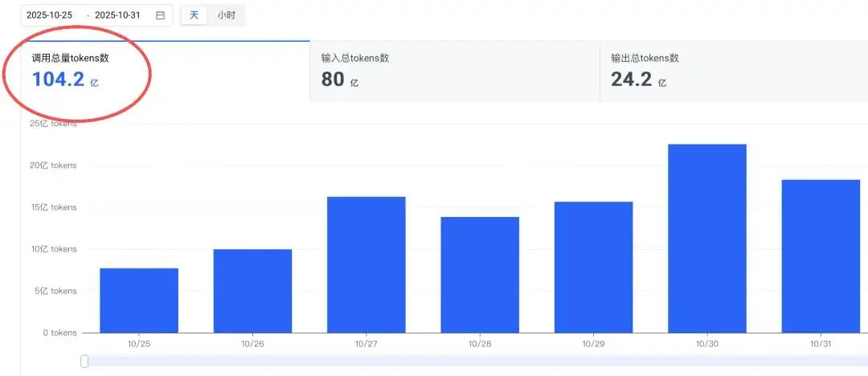
Task: Click the blue bar for 10/28
Action: tap(480, 275)
